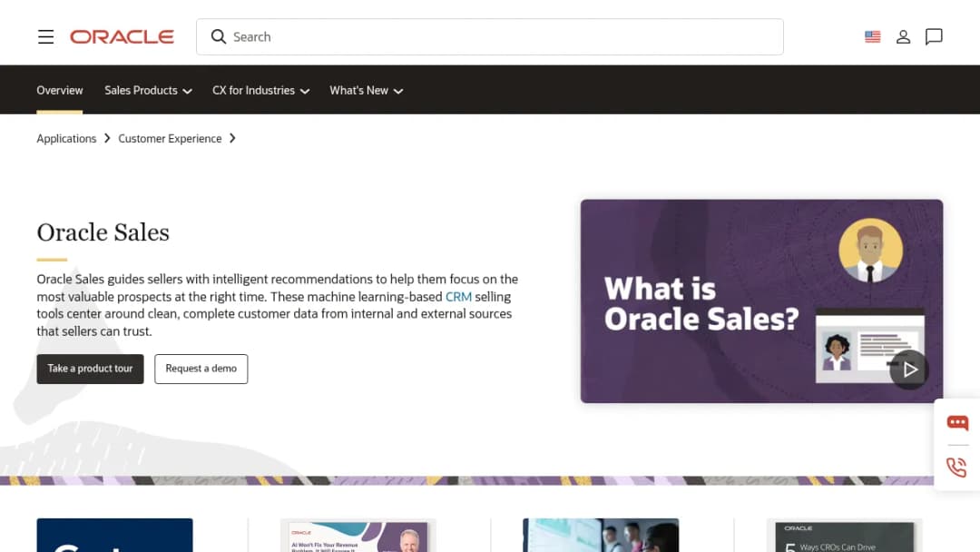
Task: Expand the CX for Industries dropdown
Action: coord(260,91)
